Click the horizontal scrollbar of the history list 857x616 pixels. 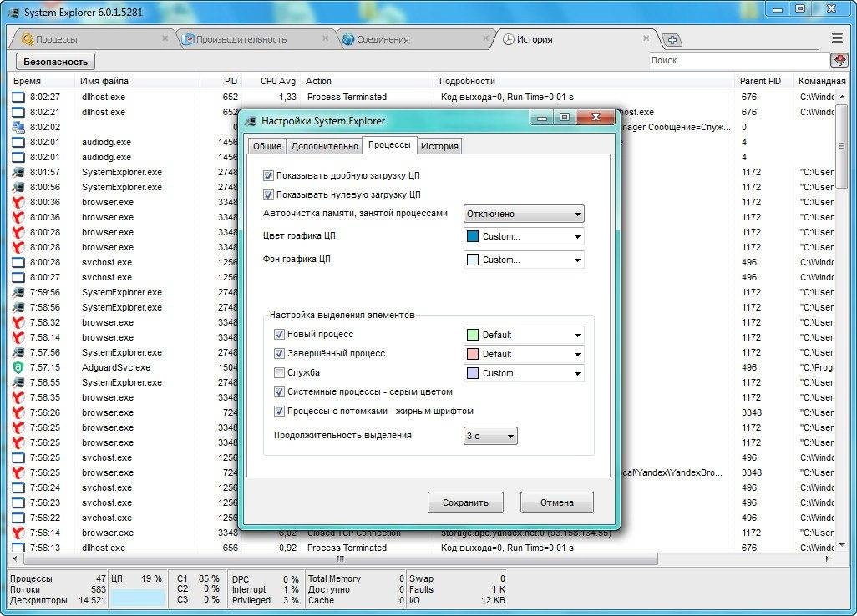(x=340, y=559)
